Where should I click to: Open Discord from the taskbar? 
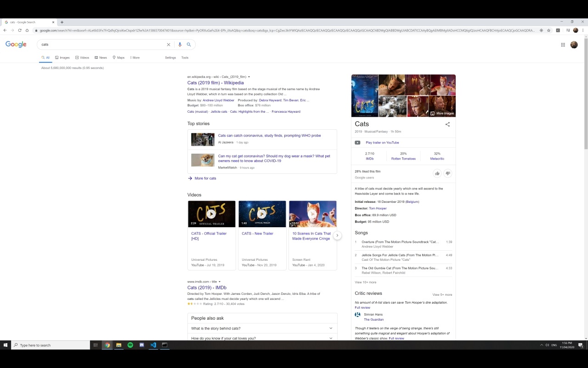pos(141,345)
